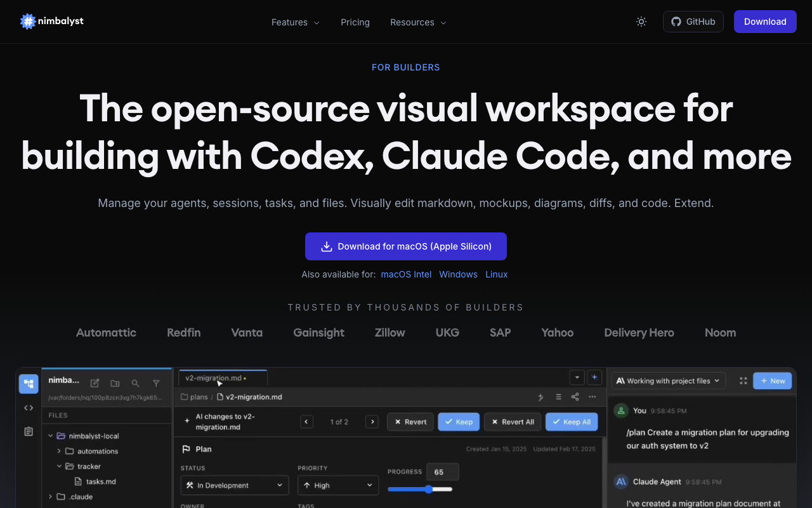Viewport: 812px width, 508px height.
Task: Go to the Pricing page
Action: click(x=355, y=22)
